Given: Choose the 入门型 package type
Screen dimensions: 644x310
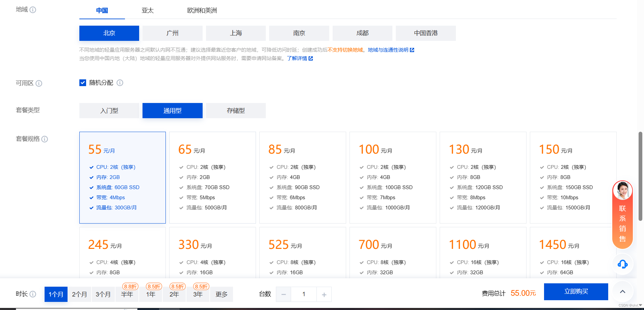Looking at the screenshot, I should 109,110.
